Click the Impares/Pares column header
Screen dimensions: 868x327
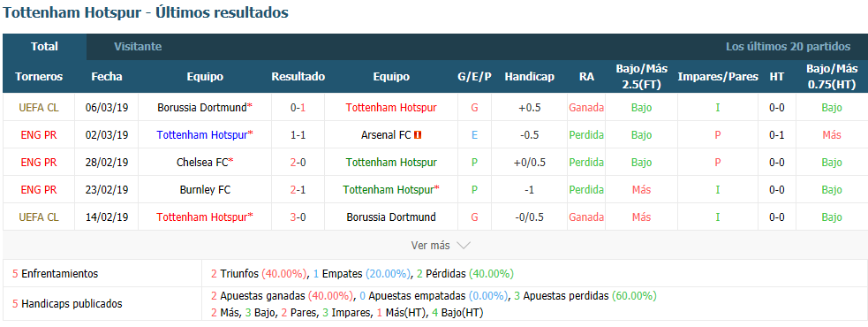(718, 77)
